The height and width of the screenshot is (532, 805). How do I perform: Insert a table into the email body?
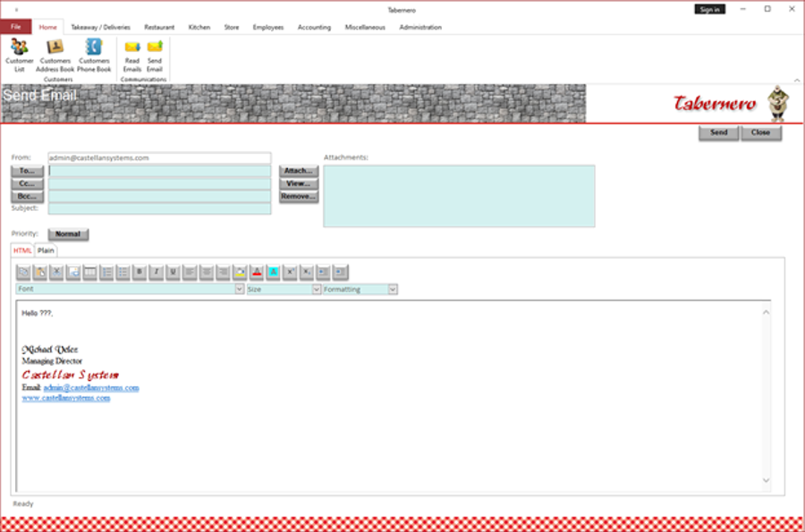tap(89, 272)
